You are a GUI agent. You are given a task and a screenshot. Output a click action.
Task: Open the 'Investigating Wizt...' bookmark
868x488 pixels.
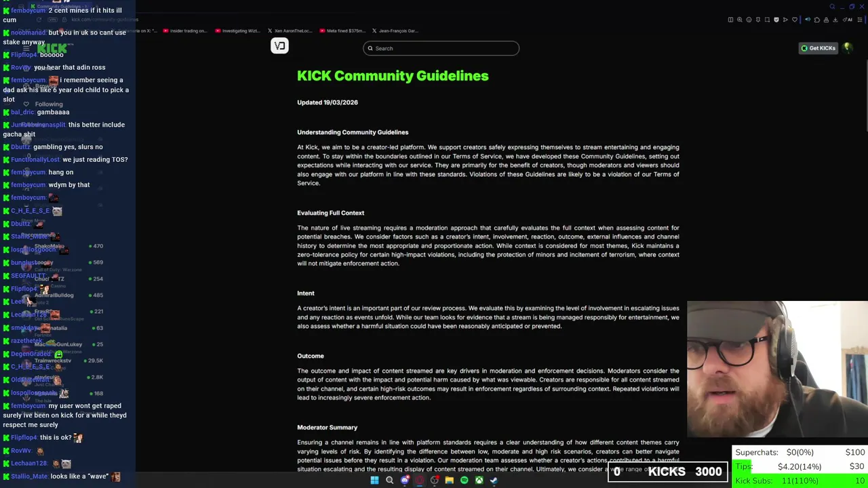tap(237, 30)
